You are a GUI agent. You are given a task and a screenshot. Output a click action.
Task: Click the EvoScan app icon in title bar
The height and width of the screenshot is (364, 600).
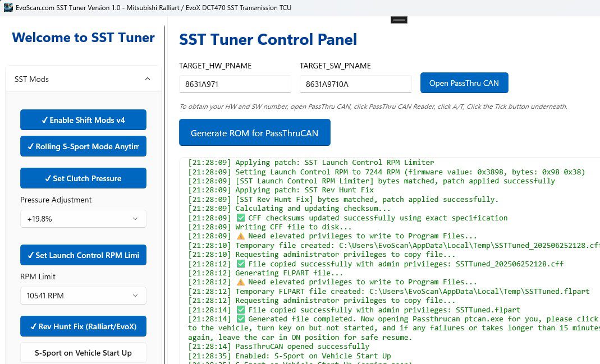pos(8,7)
